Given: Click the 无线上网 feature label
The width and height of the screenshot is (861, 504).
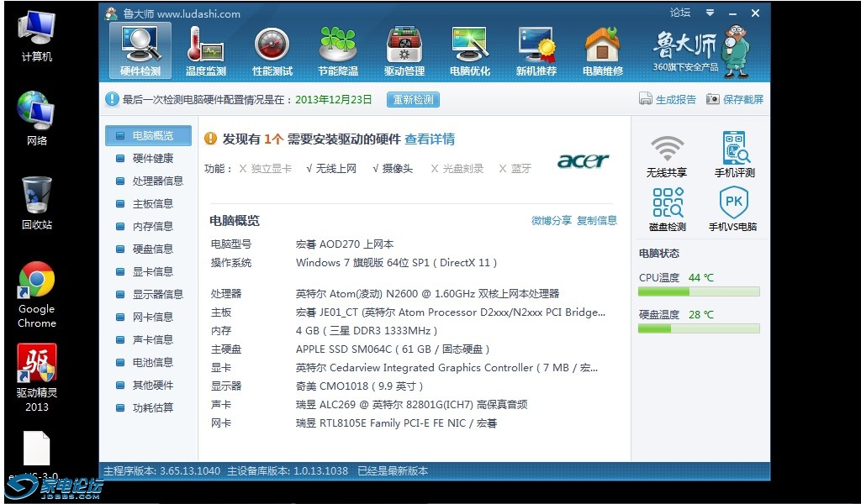Looking at the screenshot, I should [x=331, y=169].
